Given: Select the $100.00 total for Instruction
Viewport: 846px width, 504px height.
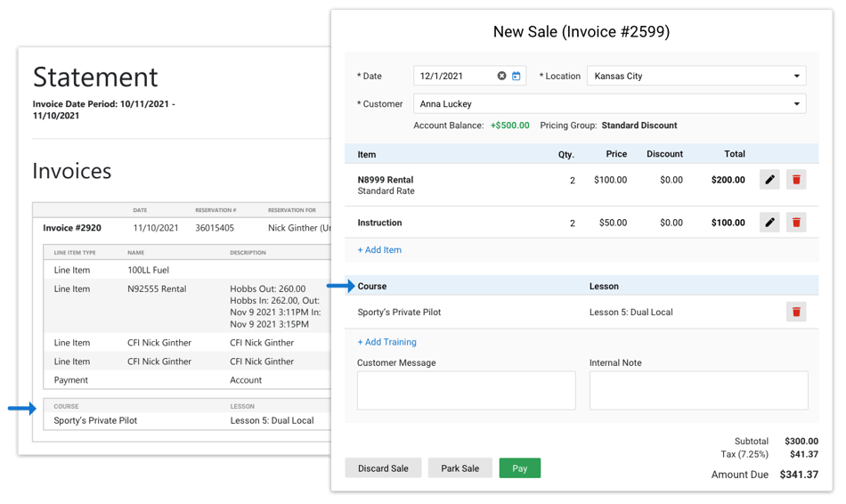Looking at the screenshot, I should (728, 223).
